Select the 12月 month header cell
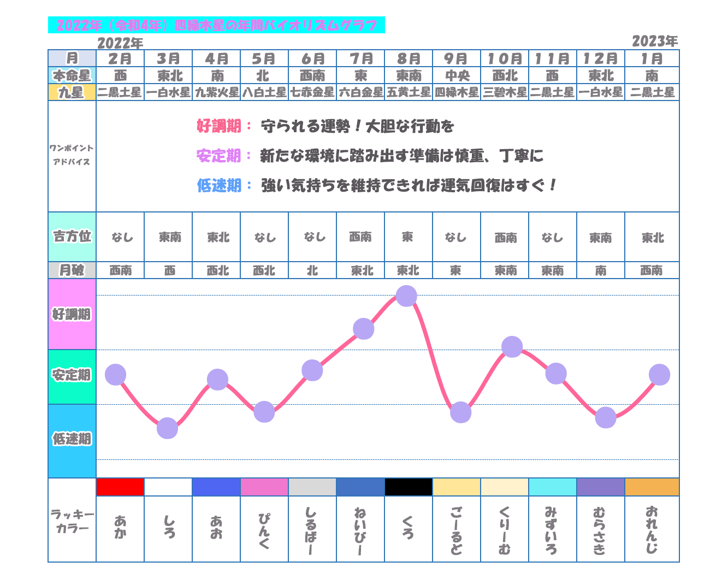Screen dimensions: 728x579 [601, 58]
